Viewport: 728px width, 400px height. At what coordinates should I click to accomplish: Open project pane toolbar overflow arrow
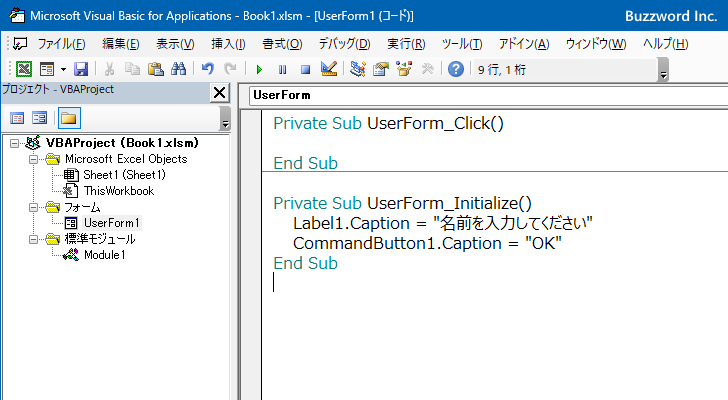(x=225, y=118)
